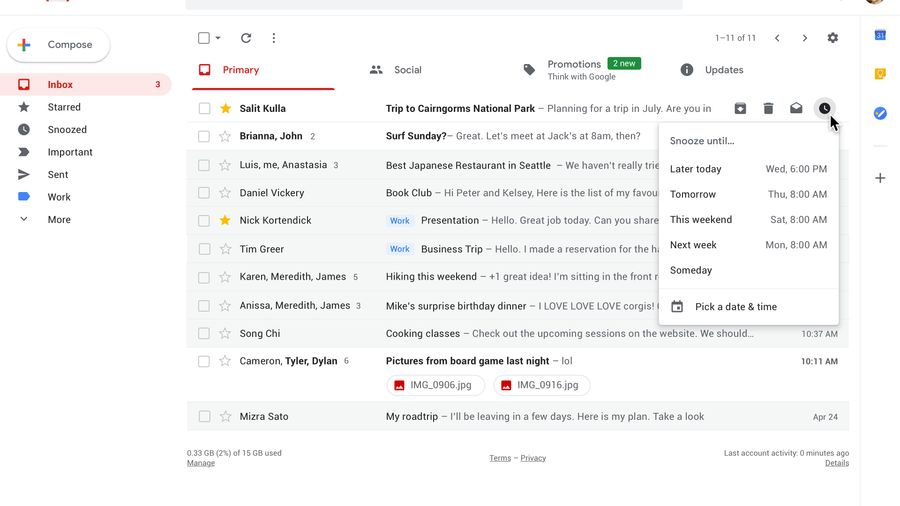This screenshot has height=506, width=900.
Task: Click the Manage storage link
Action: click(x=200, y=464)
